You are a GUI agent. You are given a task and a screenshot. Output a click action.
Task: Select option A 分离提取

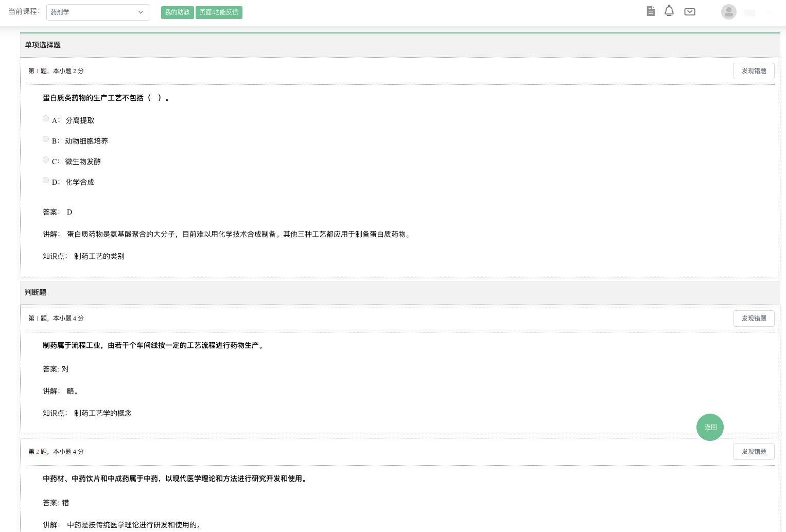tap(46, 118)
